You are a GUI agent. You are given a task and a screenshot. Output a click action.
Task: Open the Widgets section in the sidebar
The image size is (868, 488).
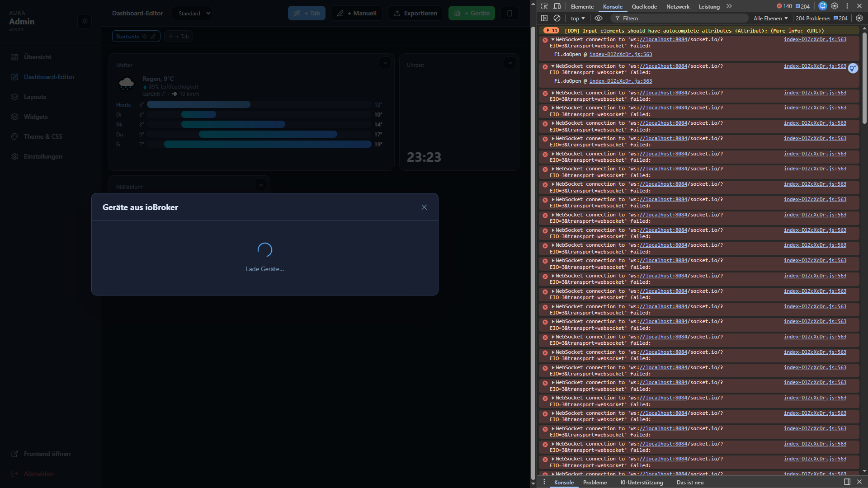point(35,117)
